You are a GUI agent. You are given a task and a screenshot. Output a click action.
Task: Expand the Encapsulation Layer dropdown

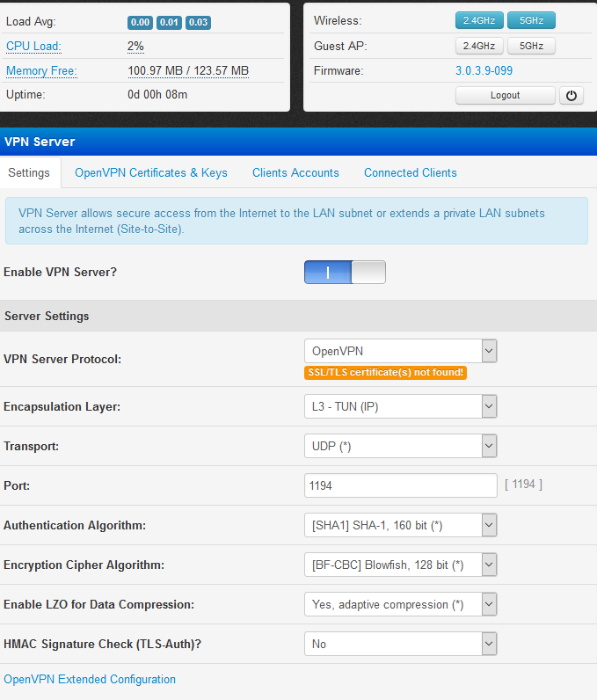(400, 406)
